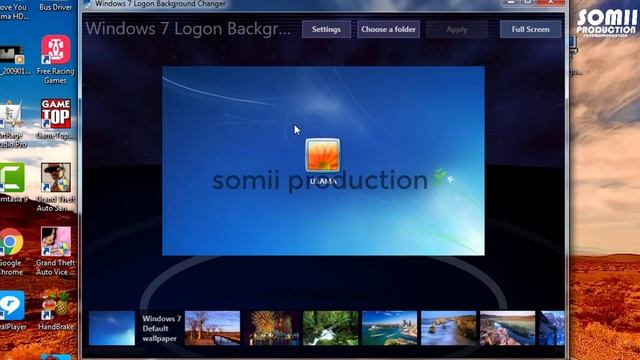The image size is (640, 360).
Task: Open Google Chrome desktop icon
Action: 11,251
